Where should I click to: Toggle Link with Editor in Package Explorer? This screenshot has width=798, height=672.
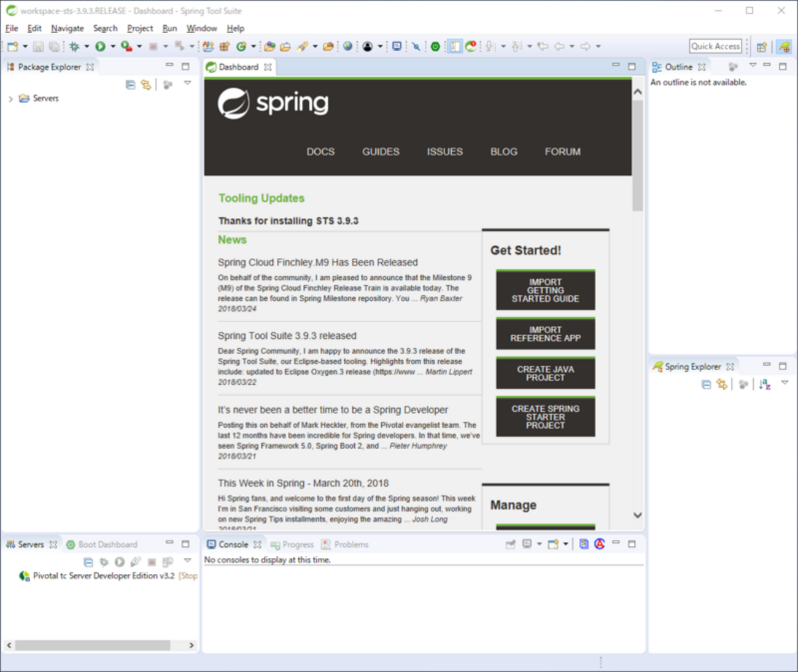(146, 85)
